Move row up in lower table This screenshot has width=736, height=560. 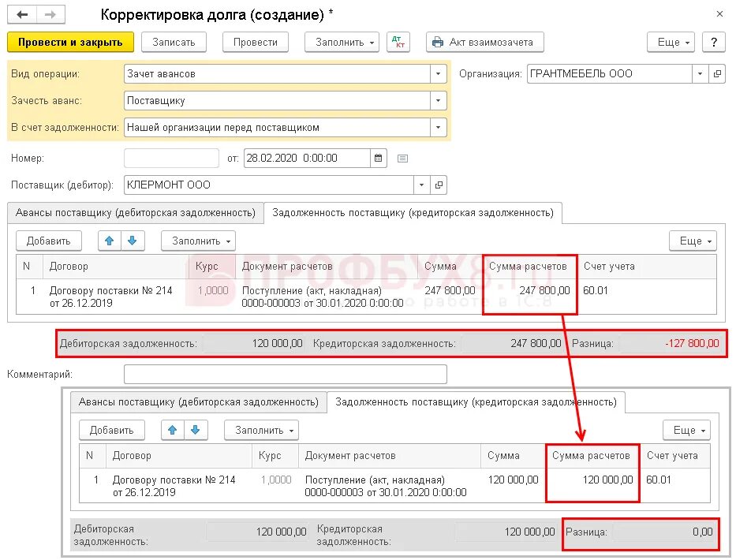172,430
